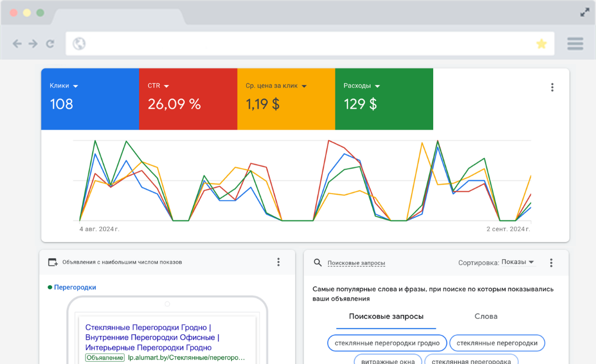596x364 pixels.
Task: Click the globe icon in address bar
Action: point(79,44)
